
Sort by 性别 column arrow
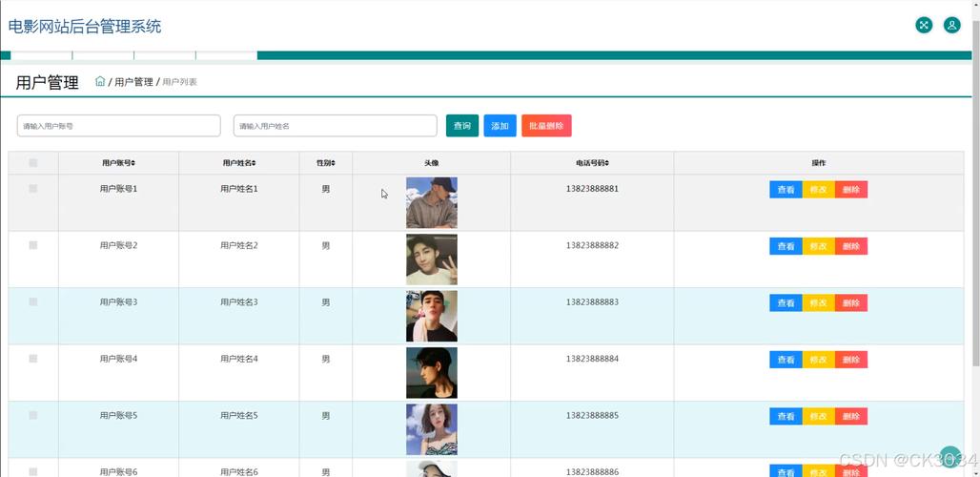333,163
